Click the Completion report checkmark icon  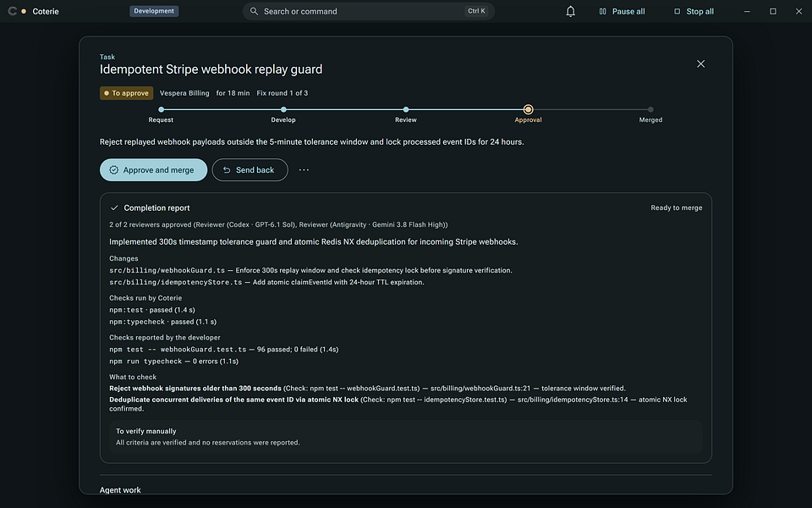click(x=114, y=208)
